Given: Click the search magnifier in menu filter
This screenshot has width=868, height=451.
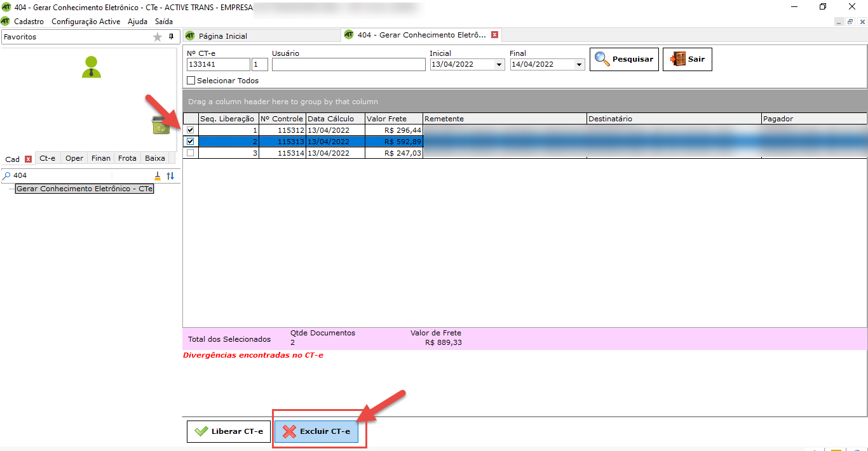Looking at the screenshot, I should pyautogui.click(x=7, y=176).
